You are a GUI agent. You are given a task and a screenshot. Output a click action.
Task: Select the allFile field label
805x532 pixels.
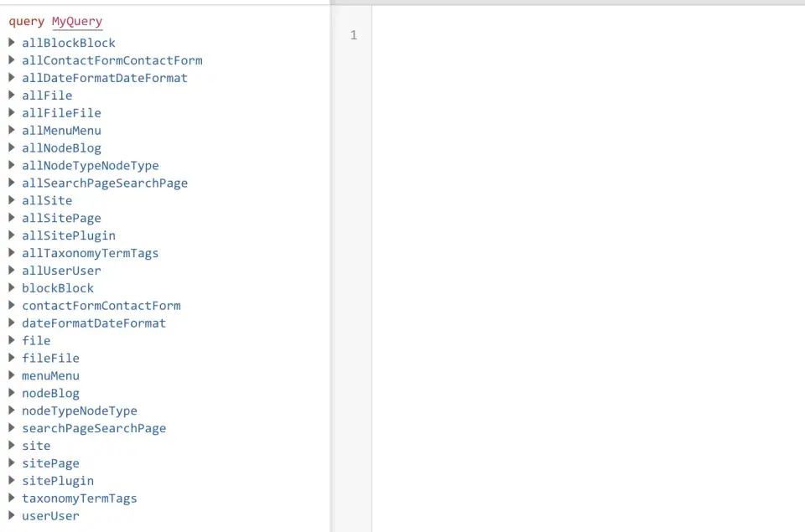[x=47, y=96]
